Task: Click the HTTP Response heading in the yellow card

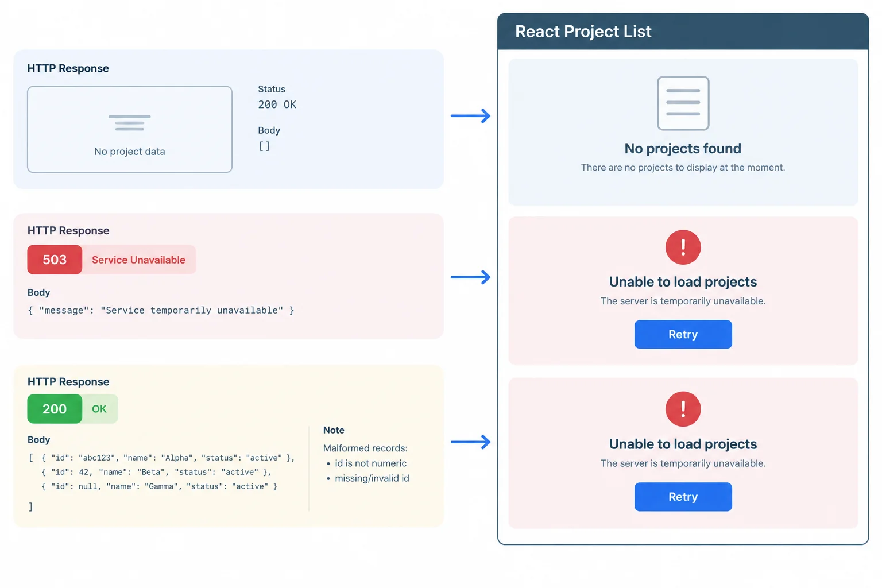Action: click(x=68, y=382)
